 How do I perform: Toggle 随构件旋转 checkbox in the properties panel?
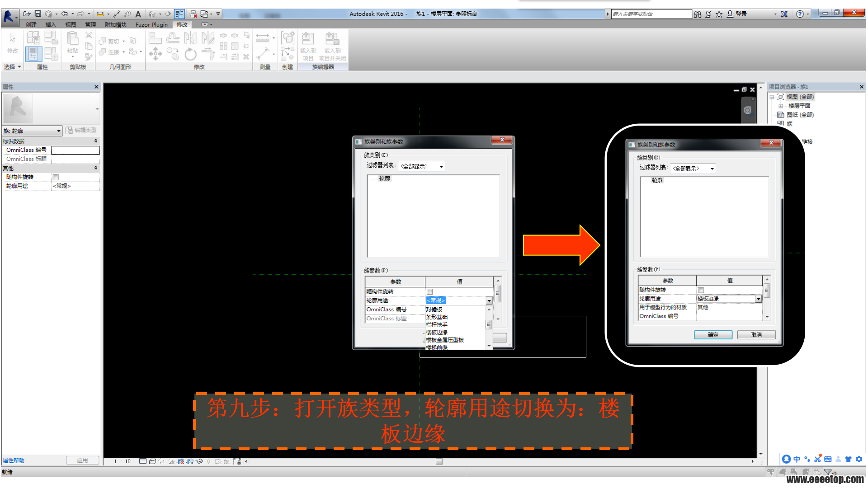pyautogui.click(x=56, y=177)
